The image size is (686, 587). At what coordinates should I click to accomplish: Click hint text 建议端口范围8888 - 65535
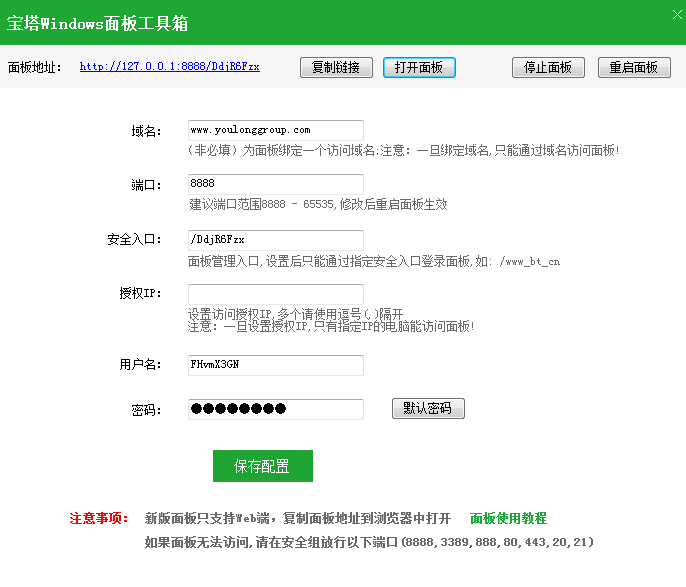318,204
